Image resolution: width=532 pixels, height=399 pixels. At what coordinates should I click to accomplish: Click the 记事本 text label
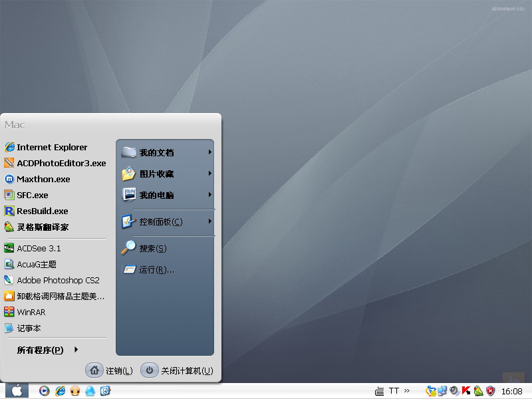(x=29, y=328)
